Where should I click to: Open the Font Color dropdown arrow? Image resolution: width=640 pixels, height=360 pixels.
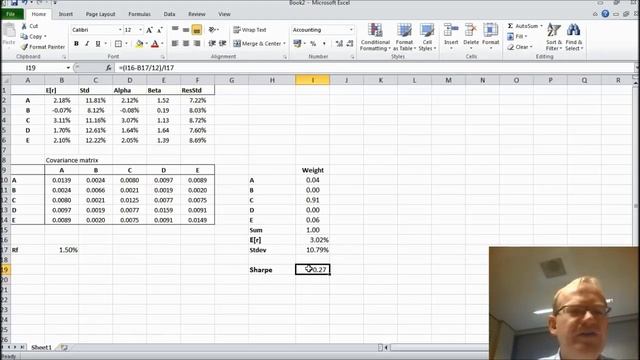coord(162,44)
